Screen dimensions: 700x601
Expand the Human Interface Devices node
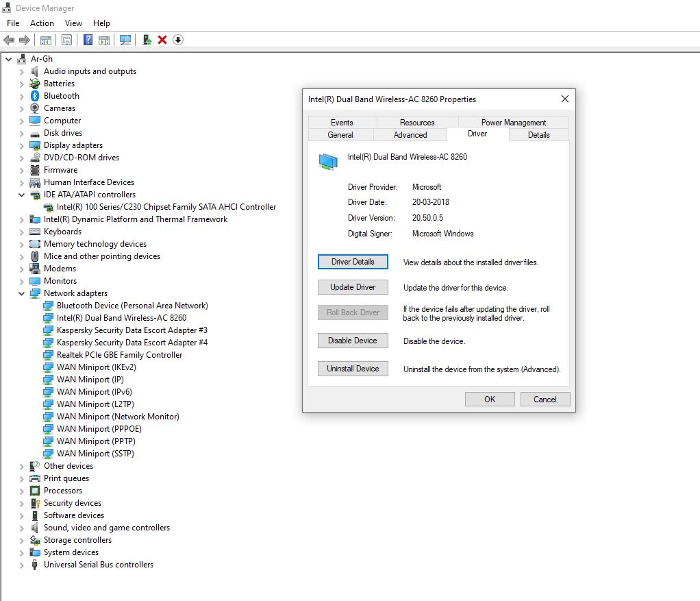[21, 182]
